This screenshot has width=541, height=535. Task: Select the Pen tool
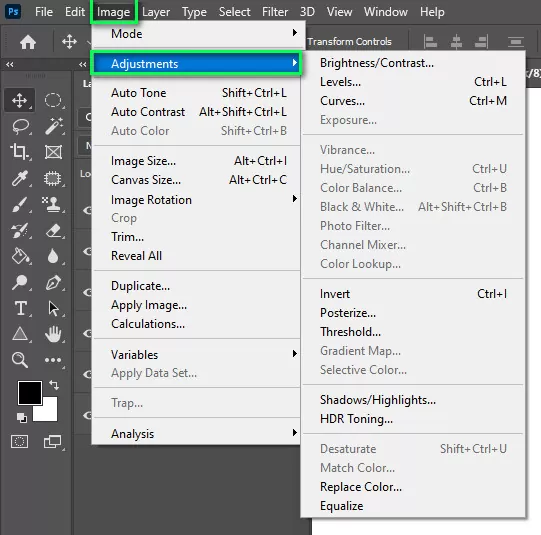point(53,283)
